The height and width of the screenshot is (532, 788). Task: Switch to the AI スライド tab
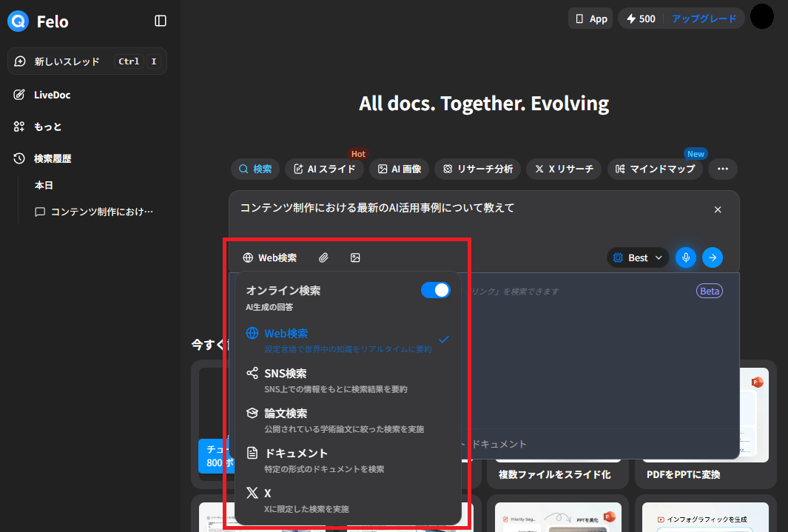pos(325,169)
